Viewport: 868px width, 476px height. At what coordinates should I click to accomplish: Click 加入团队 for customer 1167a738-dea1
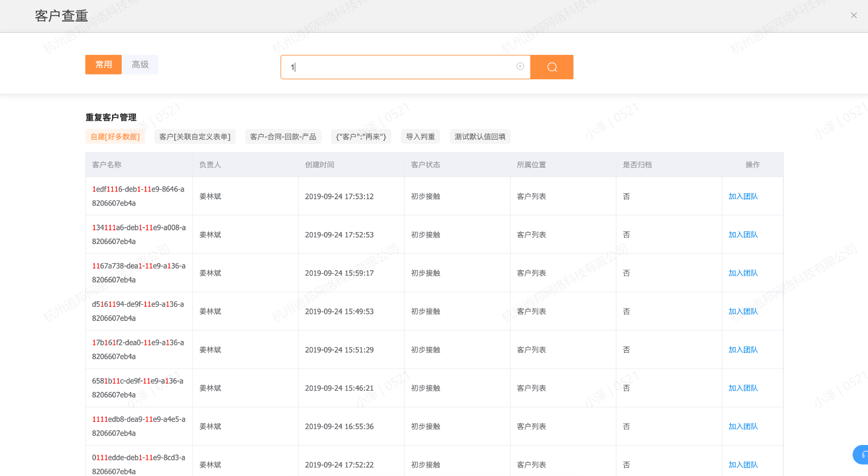point(743,273)
